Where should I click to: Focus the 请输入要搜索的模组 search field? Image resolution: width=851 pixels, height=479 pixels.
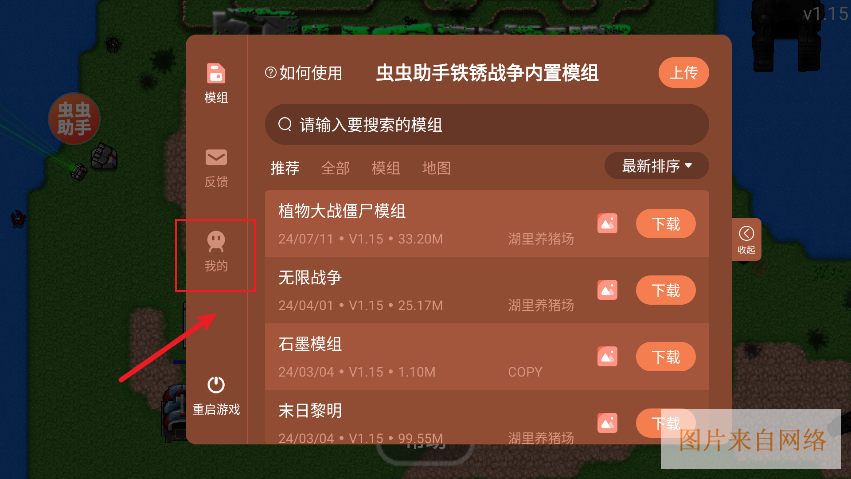[487, 125]
